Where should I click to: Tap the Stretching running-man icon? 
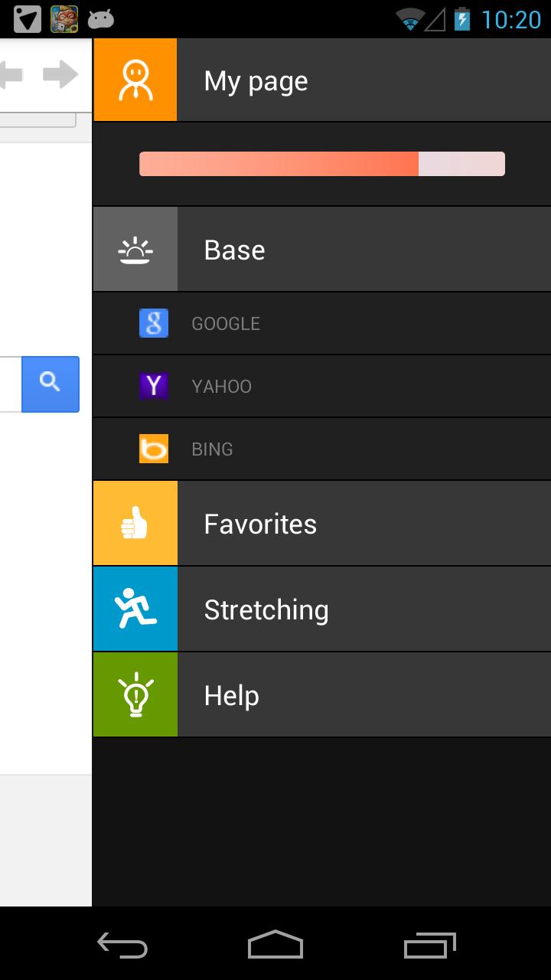click(135, 609)
